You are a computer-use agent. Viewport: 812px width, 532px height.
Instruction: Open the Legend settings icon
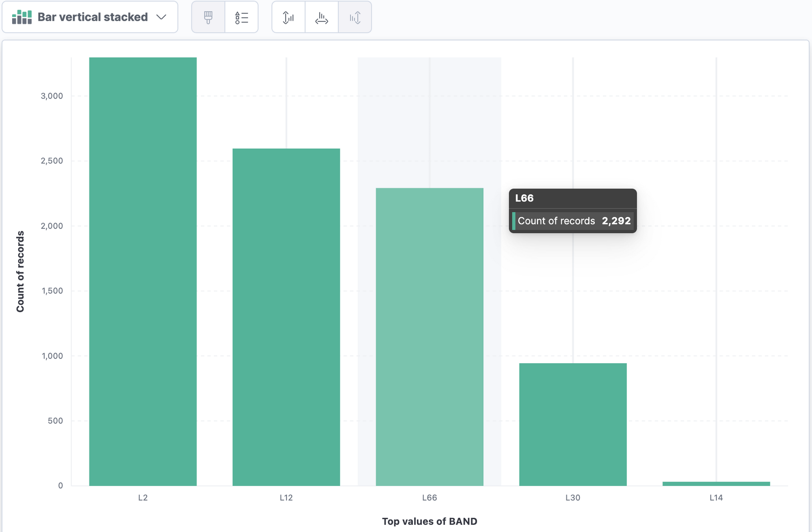tap(242, 17)
